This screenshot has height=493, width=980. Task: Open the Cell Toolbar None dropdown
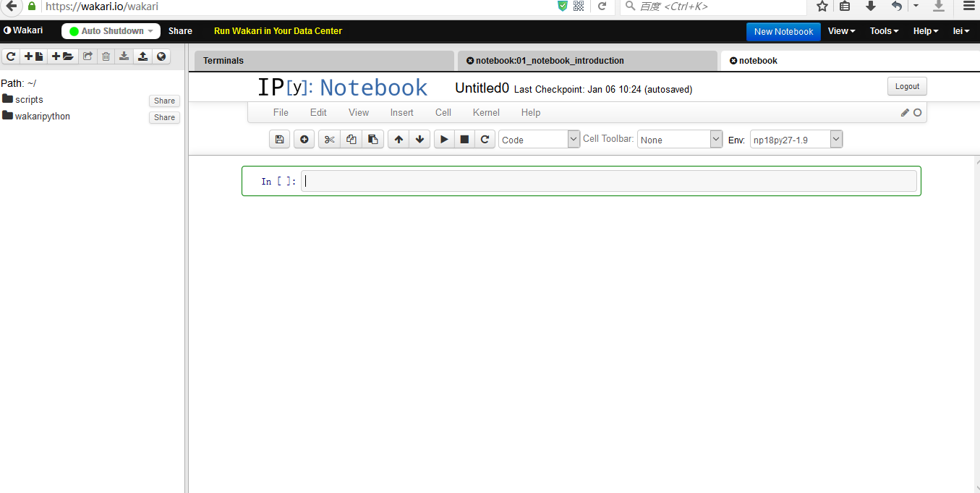[680, 139]
